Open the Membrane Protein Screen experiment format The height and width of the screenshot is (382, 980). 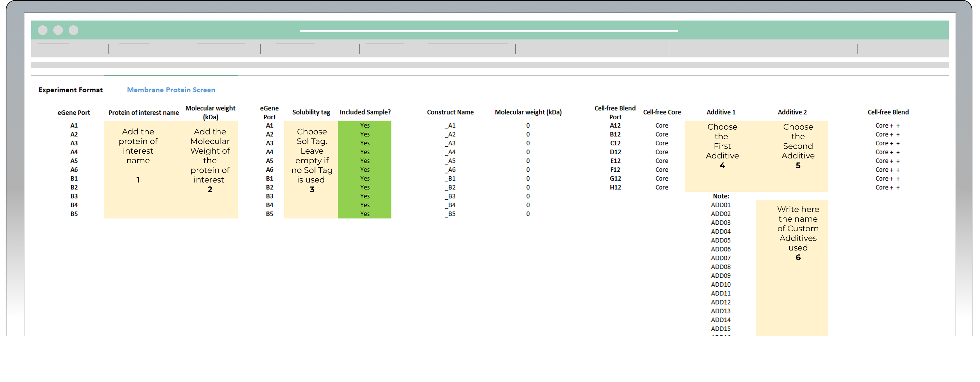[x=171, y=90]
